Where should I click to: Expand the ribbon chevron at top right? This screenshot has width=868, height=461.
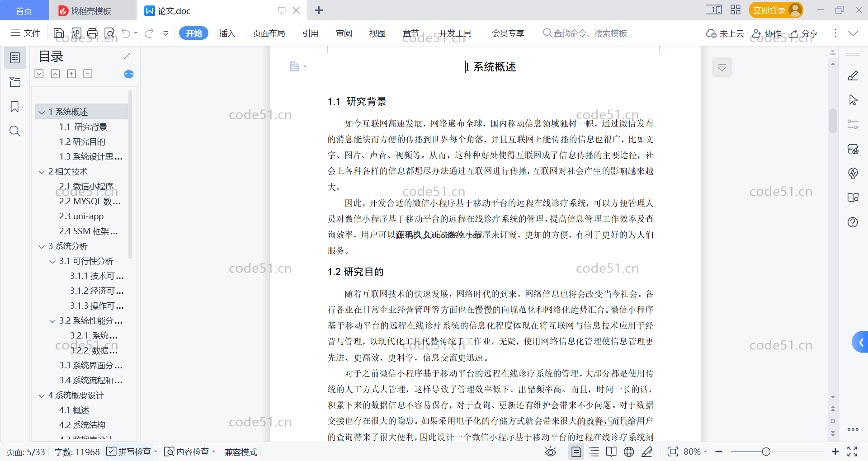tap(853, 33)
